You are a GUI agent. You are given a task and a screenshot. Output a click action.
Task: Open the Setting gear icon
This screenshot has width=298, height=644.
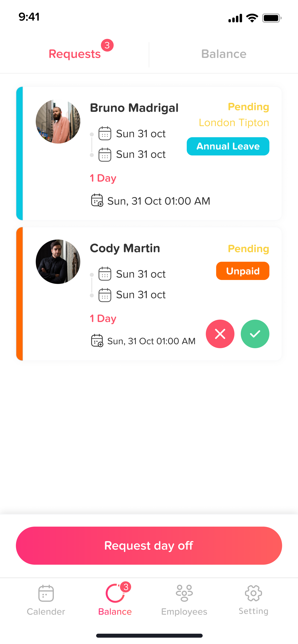tap(253, 593)
